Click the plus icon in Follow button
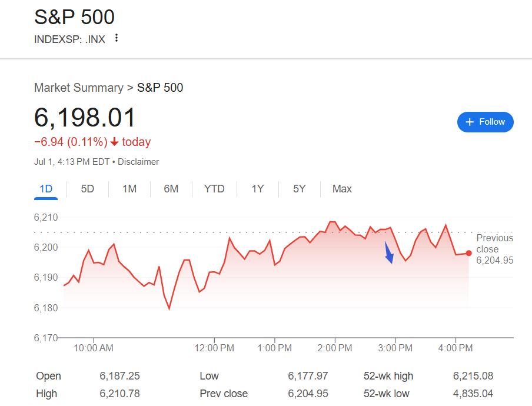 pyautogui.click(x=470, y=122)
